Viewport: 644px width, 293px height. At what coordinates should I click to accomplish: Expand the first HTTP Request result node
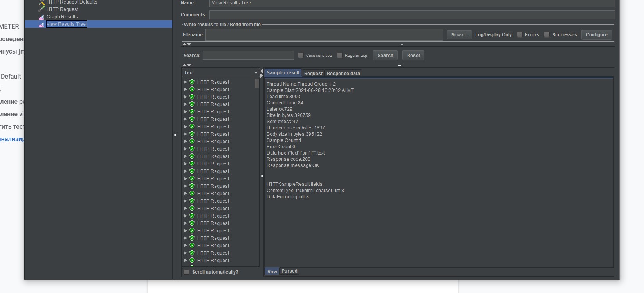(185, 82)
